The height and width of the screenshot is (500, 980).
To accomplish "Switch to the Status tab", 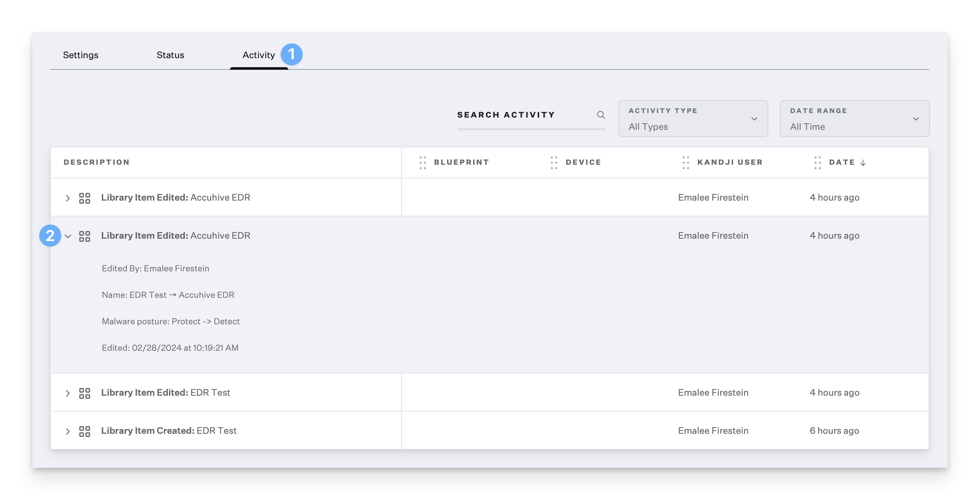I will pos(170,55).
